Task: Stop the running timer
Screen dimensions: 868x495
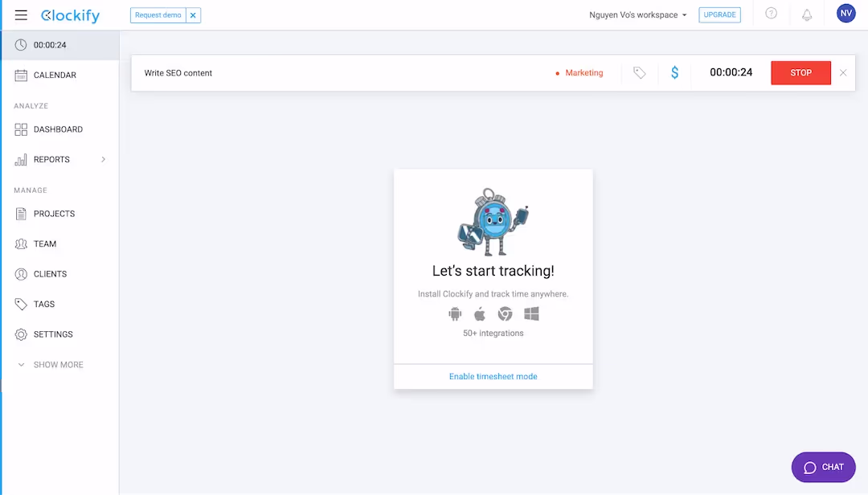Action: [801, 73]
